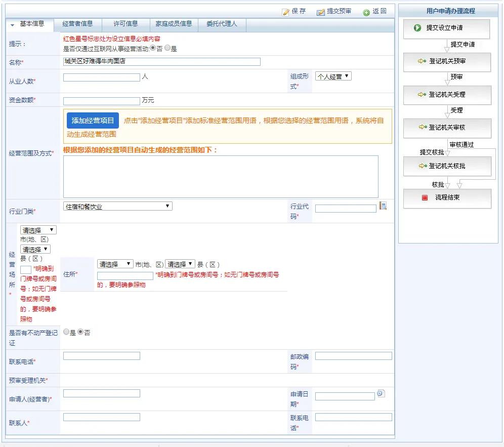Switch to the 经营者信息 tab

pos(77,23)
